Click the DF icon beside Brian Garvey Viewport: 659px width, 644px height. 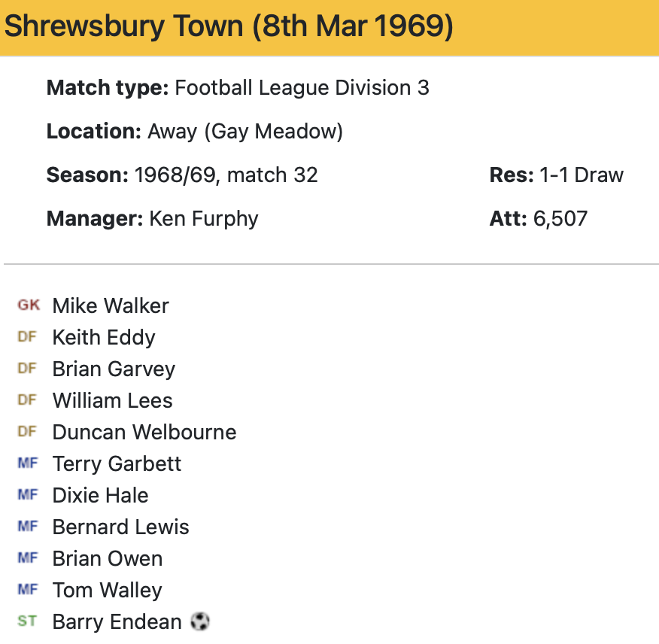(x=27, y=369)
